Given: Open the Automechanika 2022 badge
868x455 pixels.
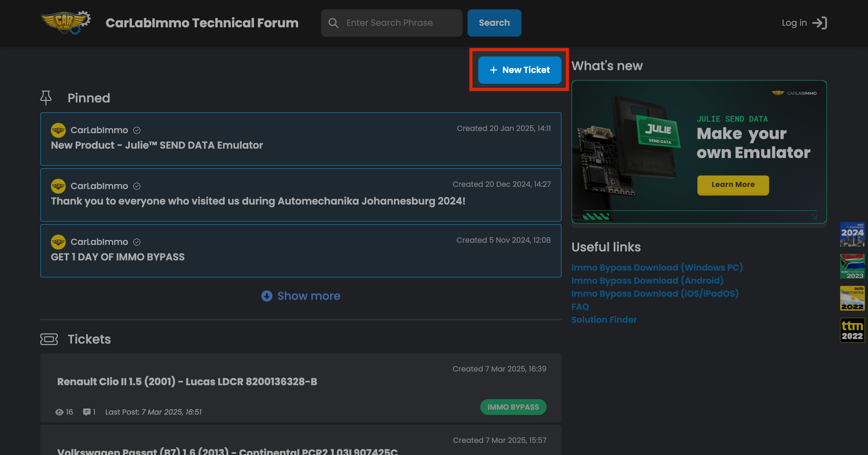Looking at the screenshot, I should (x=852, y=298).
